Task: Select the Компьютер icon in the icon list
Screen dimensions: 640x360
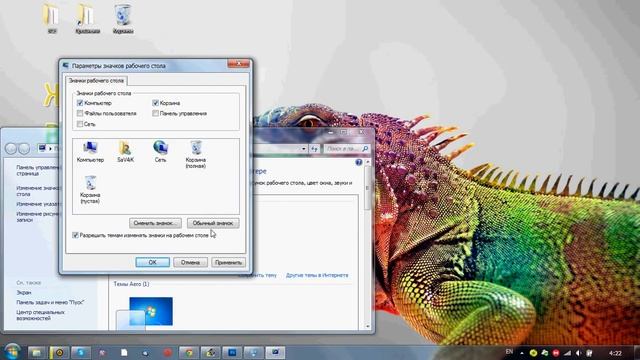Action: (x=90, y=151)
